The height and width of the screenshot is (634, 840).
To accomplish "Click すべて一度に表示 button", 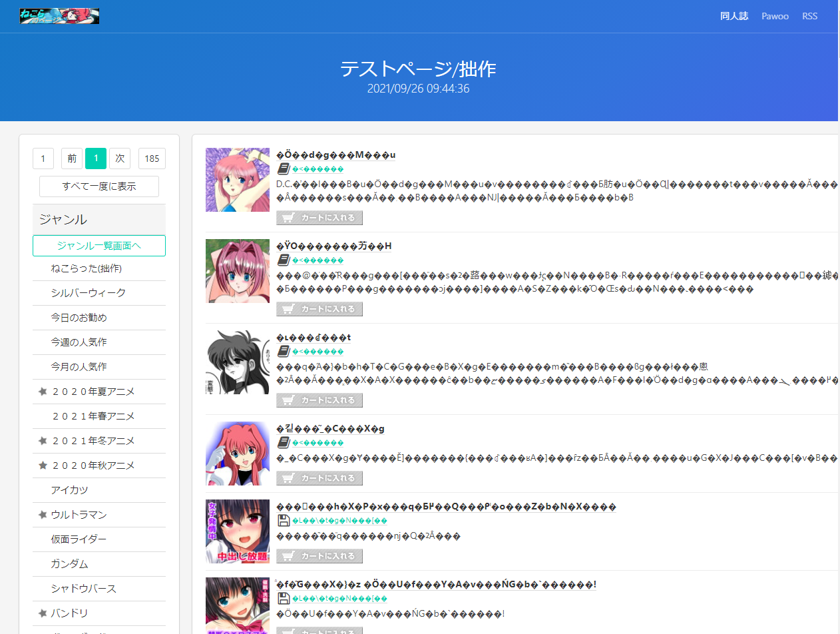I will [x=99, y=186].
